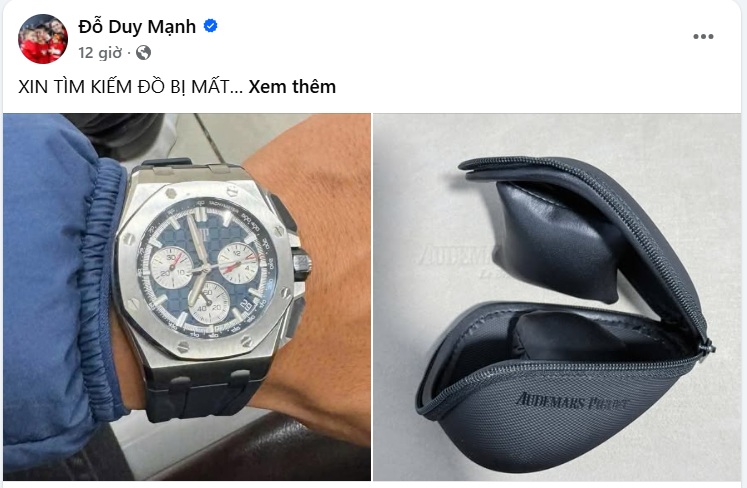Click the blue verified badge beside the name

click(x=211, y=26)
